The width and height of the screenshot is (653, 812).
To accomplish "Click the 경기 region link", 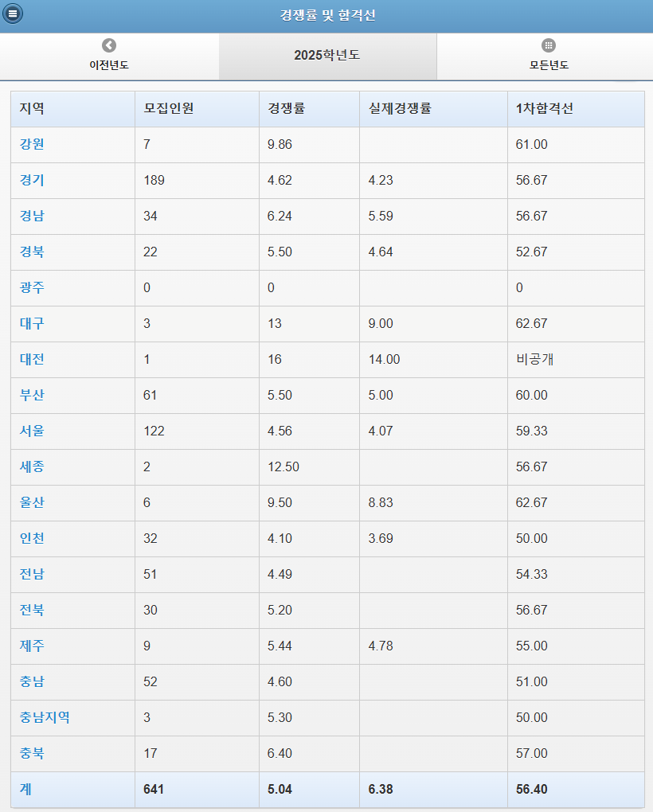I will 32,181.
